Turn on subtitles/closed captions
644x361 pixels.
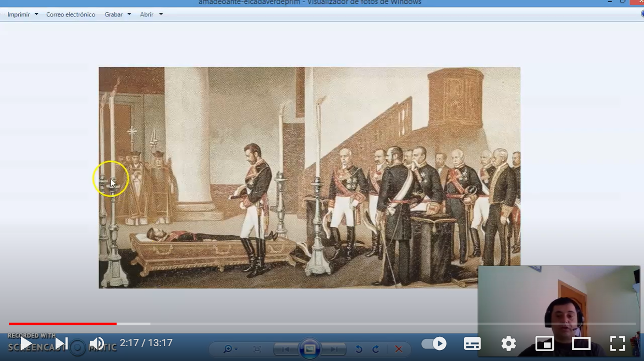pyautogui.click(x=472, y=343)
